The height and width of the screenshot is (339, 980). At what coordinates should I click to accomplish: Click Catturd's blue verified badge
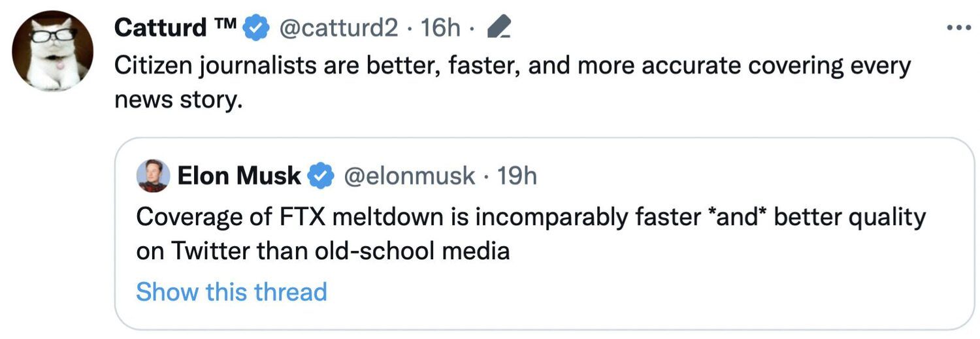point(256,29)
